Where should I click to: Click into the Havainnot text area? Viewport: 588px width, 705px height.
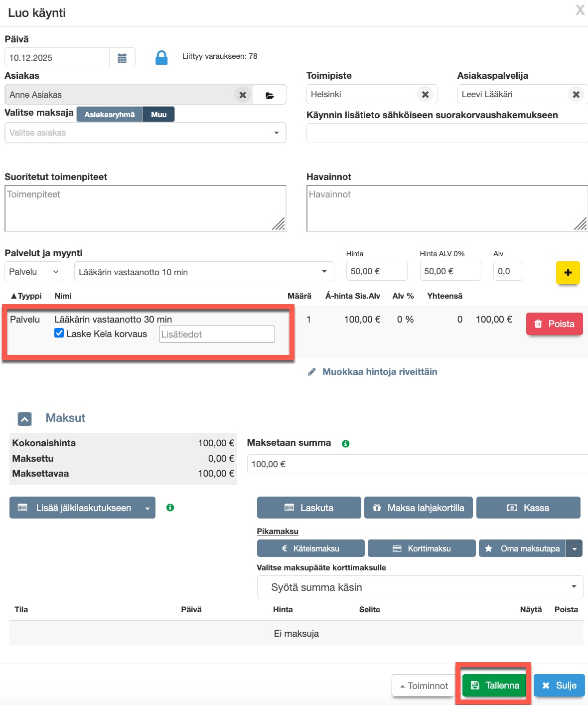[446, 208]
